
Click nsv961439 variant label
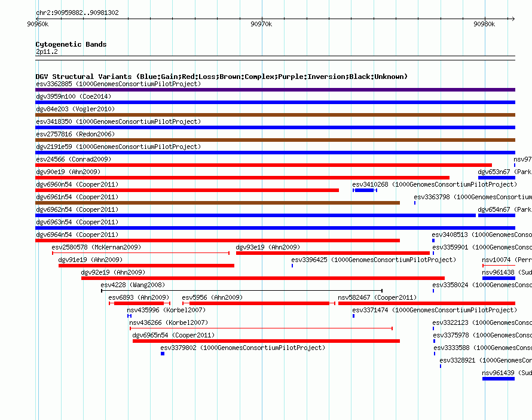point(507,373)
